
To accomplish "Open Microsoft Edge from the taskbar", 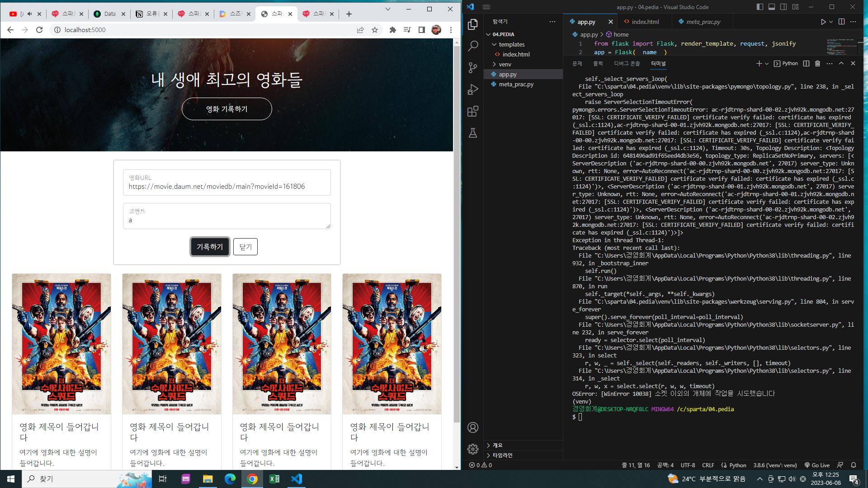I will point(230,479).
